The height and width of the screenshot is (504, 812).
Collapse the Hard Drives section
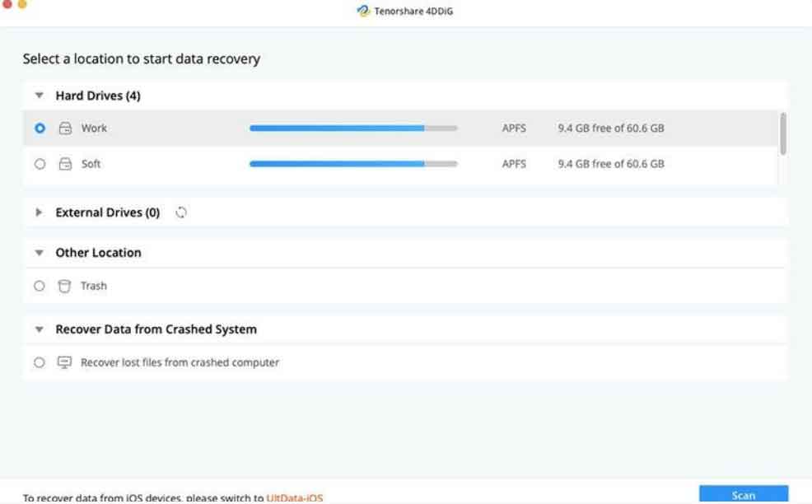tap(39, 96)
